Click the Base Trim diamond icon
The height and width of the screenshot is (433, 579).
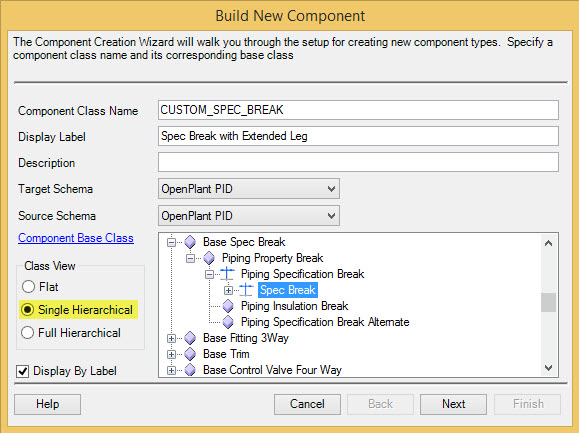click(190, 354)
